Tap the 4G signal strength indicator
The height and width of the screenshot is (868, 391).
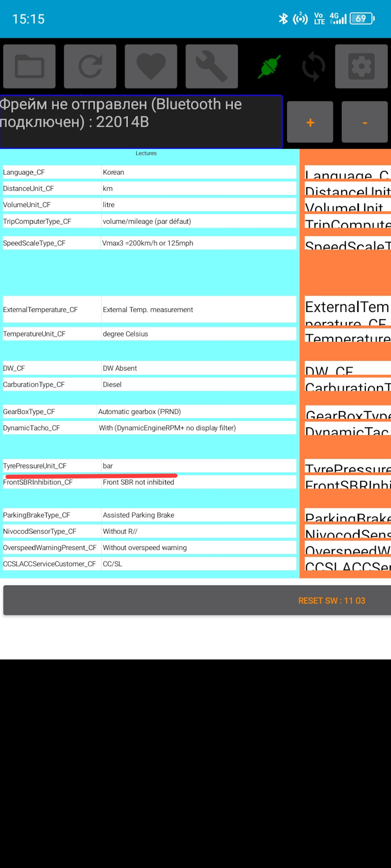click(338, 19)
